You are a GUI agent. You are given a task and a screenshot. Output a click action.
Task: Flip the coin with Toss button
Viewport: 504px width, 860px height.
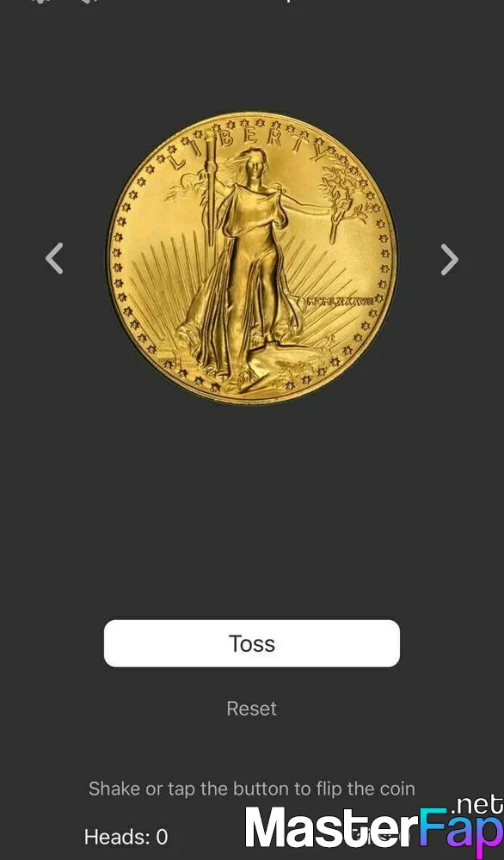click(x=252, y=643)
